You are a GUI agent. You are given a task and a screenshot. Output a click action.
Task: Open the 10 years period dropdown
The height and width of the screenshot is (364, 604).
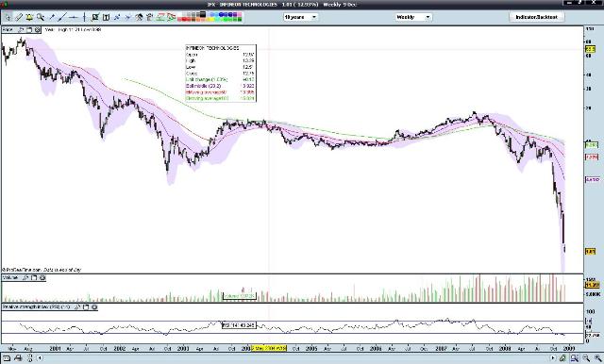tap(300, 17)
